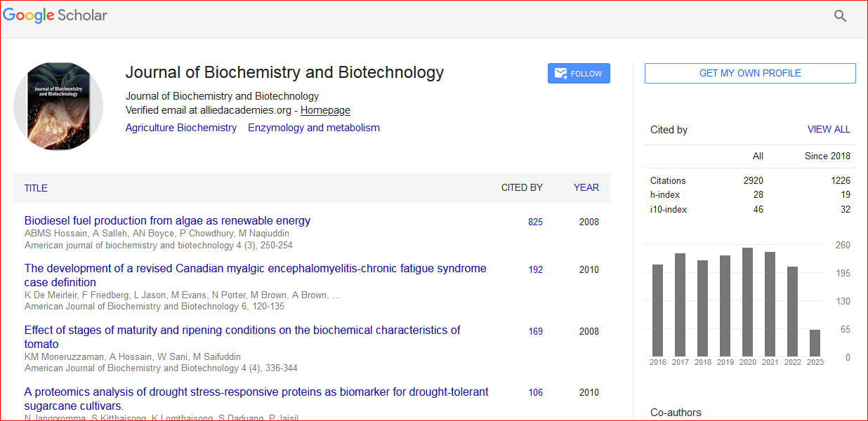Click the 2023 bar in citation chart
Screen dimensions: 868x421
tap(815, 342)
